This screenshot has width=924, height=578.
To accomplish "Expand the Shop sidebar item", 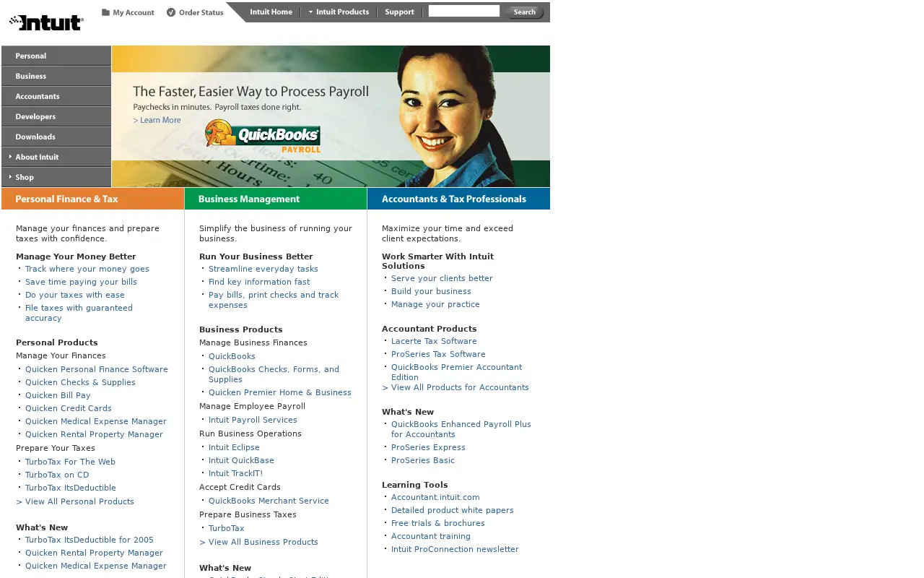I will [56, 177].
